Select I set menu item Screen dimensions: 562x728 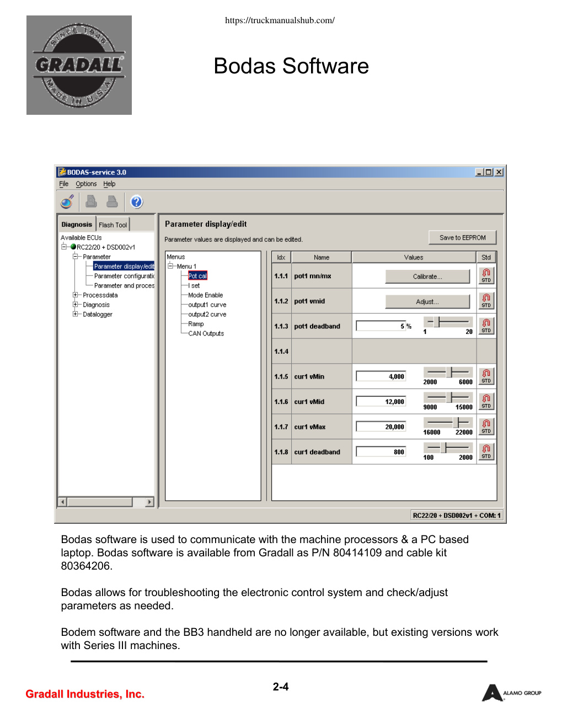[x=194, y=286]
